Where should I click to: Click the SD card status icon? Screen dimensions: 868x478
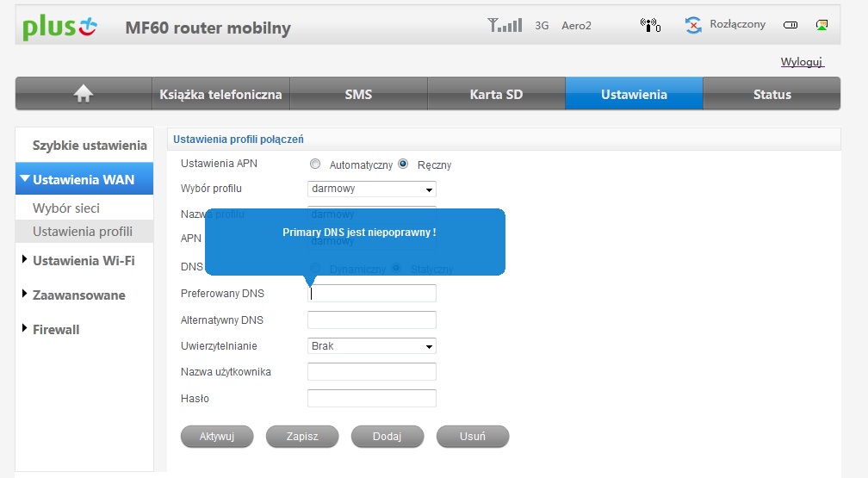click(822, 25)
